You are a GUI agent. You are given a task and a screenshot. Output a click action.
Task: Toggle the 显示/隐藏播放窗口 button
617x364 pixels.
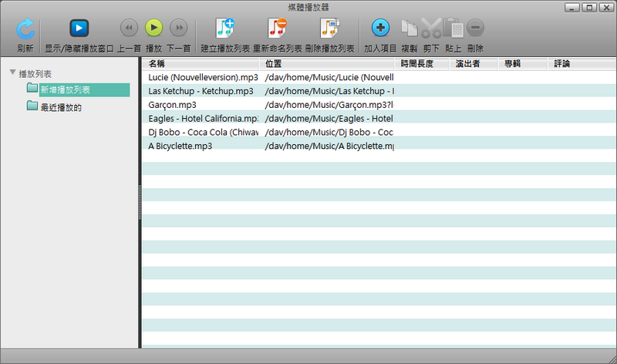click(79, 29)
